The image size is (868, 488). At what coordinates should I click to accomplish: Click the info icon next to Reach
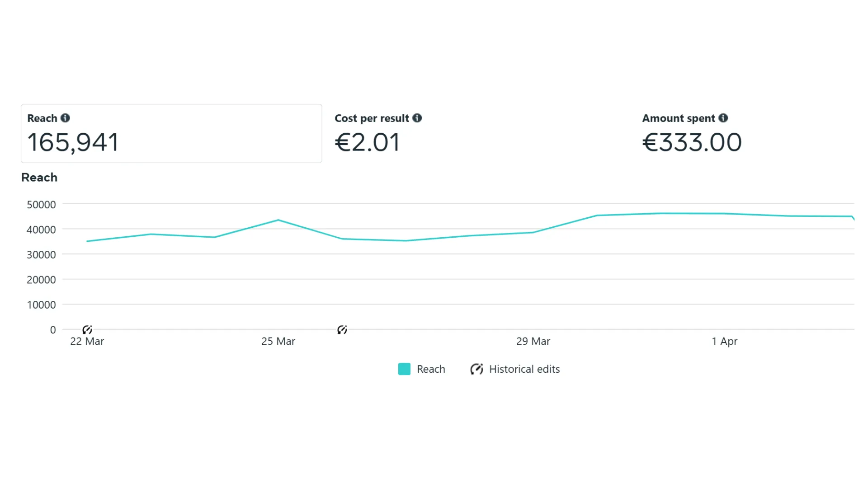(x=65, y=118)
